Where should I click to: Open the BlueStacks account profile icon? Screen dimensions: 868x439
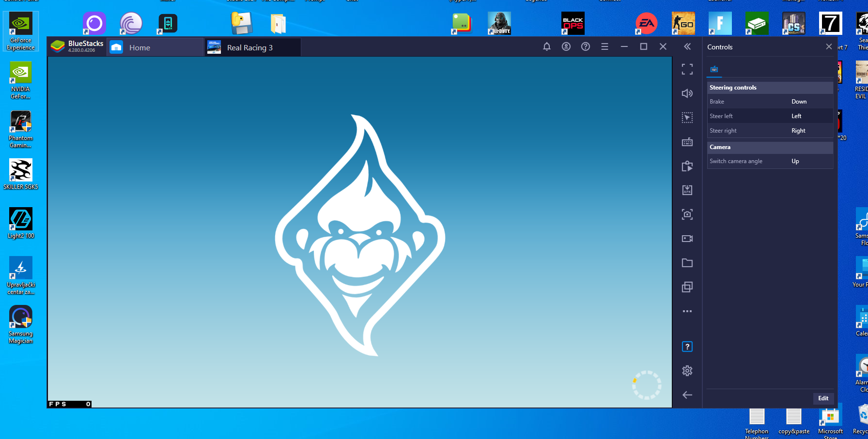566,46
